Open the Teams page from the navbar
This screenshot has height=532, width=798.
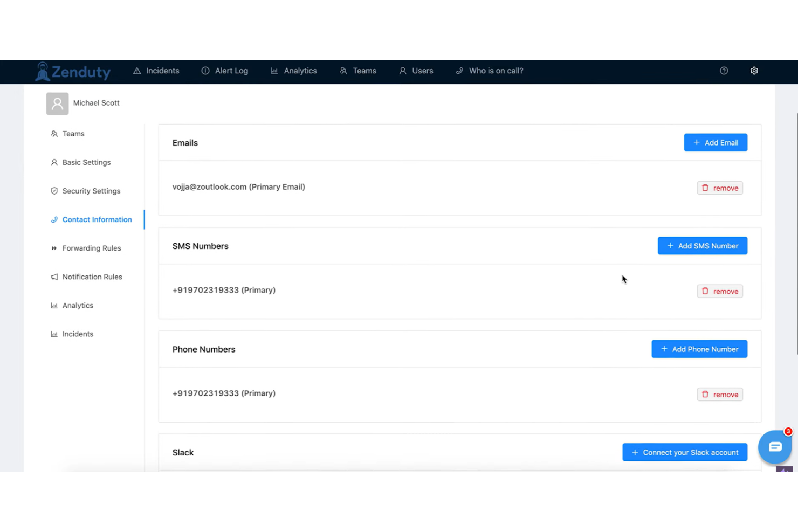coord(357,71)
